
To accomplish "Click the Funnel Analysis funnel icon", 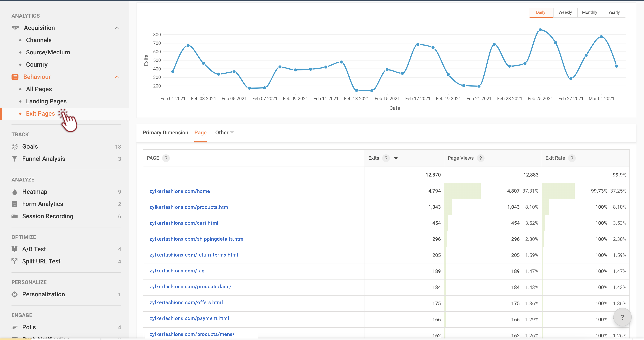I will (x=15, y=159).
